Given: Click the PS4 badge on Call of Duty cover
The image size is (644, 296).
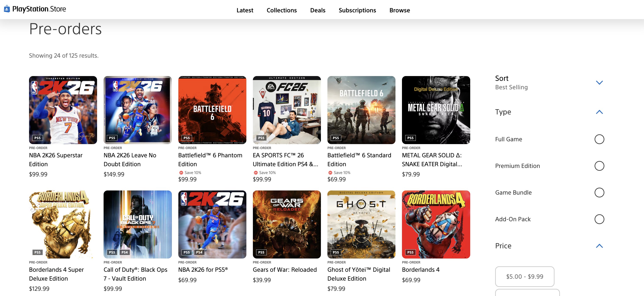Looking at the screenshot, I should pos(125,252).
